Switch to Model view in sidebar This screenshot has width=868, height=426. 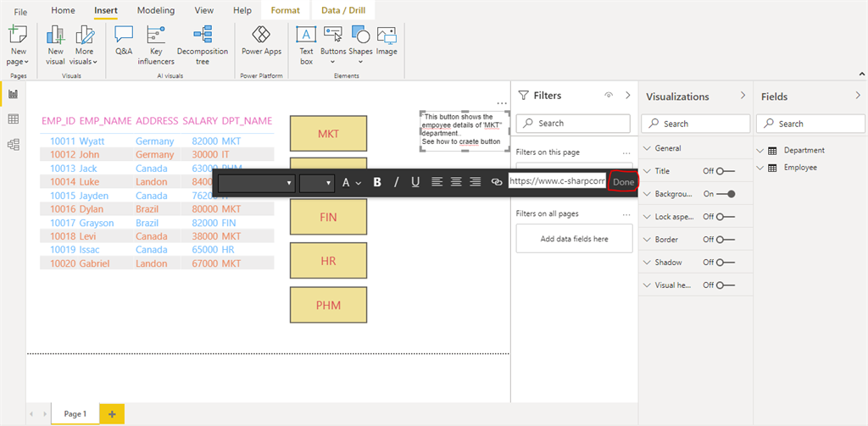click(x=14, y=144)
